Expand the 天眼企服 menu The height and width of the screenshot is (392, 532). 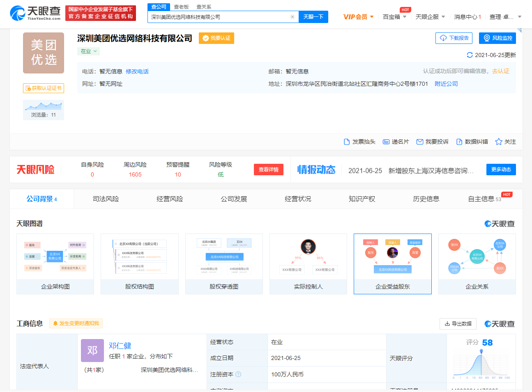point(431,17)
